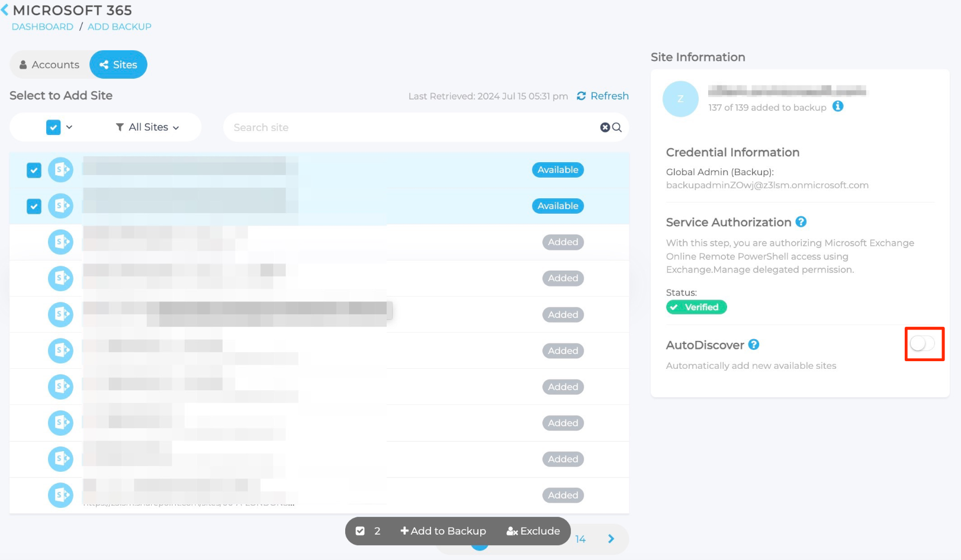Go to next page with right chevron
The image size is (961, 560).
(x=611, y=539)
